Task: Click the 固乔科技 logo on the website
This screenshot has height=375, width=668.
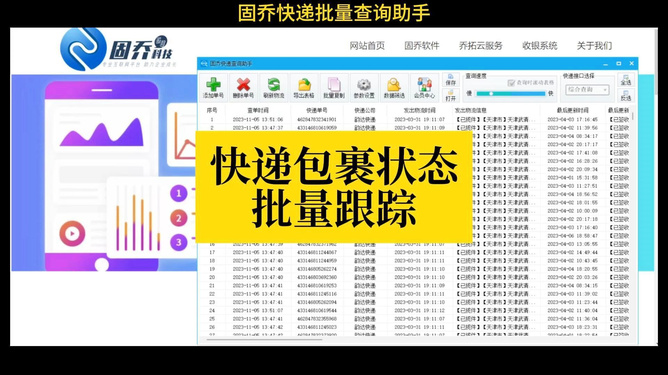Action: [117, 49]
